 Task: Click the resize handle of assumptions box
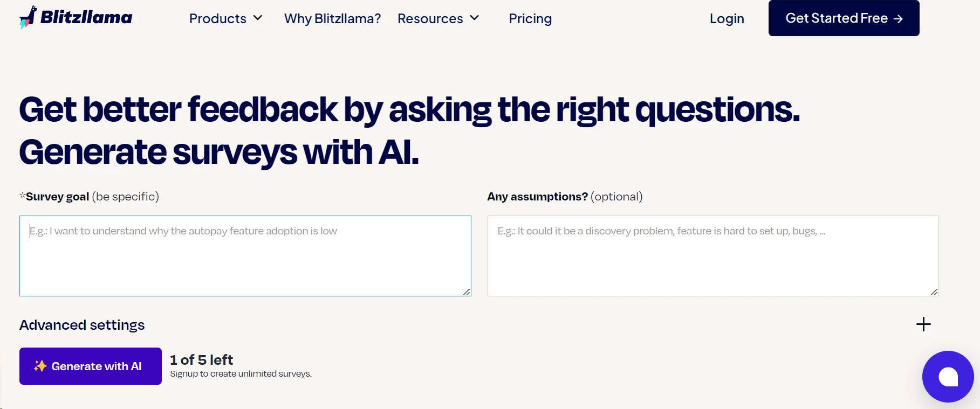pyautogui.click(x=934, y=292)
